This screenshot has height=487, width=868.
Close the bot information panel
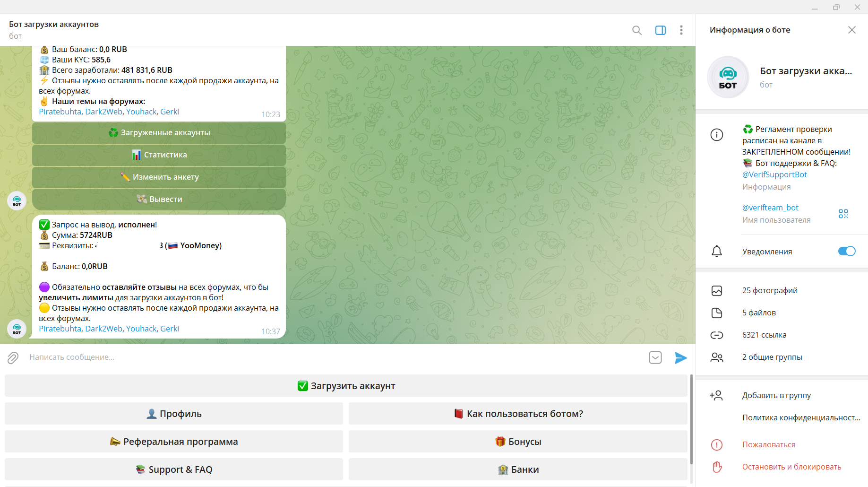tap(851, 30)
